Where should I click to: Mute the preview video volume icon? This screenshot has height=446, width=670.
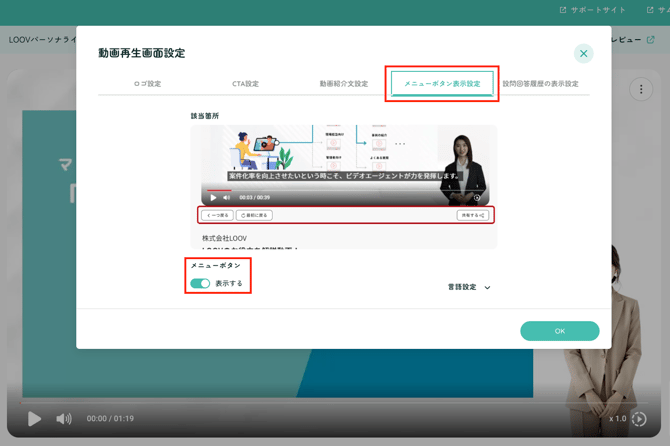[227, 198]
